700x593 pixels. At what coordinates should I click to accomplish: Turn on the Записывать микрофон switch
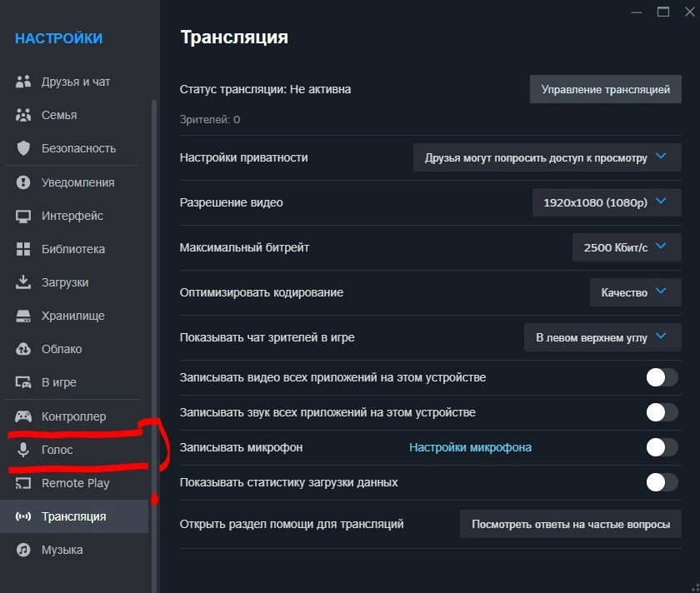tap(662, 447)
